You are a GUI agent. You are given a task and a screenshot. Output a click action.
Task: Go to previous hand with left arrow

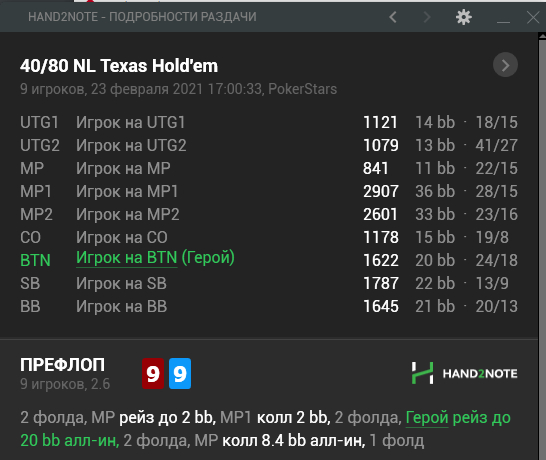tap(393, 17)
